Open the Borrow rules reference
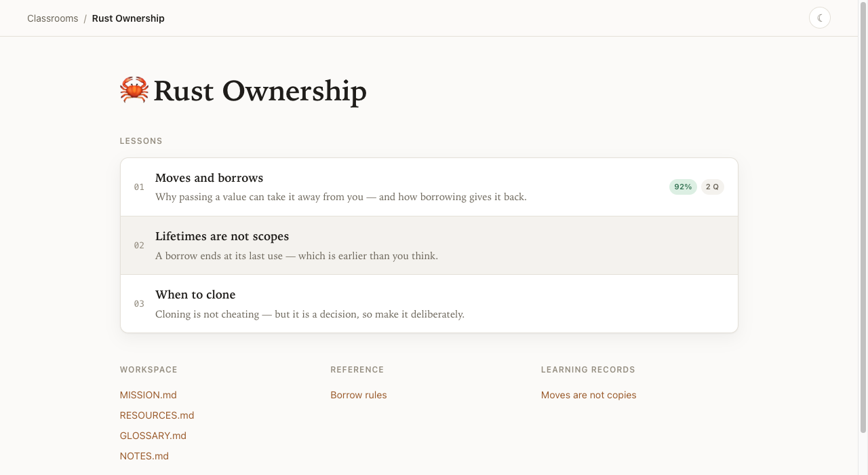 359,395
